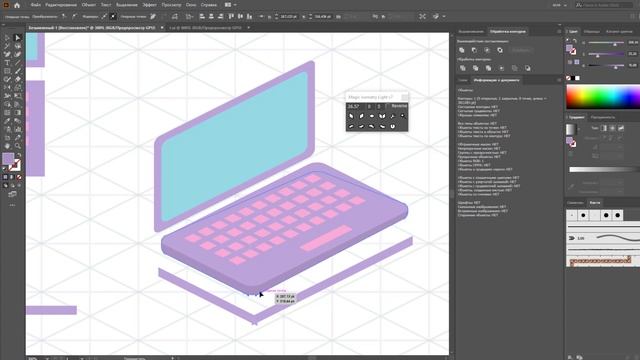The image size is (640, 360).
Task: Close the Magic Isometry Light panel
Action: point(404,97)
